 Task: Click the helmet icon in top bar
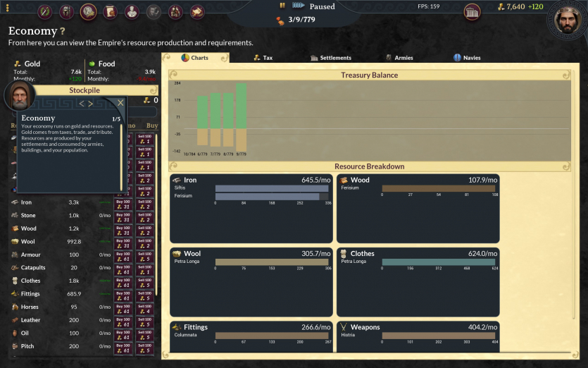[67, 11]
